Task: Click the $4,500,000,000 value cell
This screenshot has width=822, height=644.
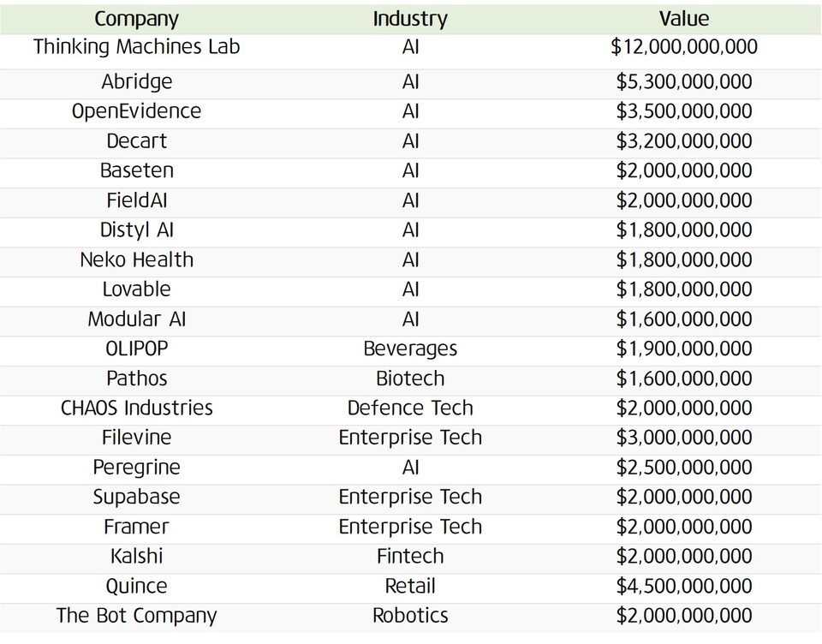Action: 684,586
